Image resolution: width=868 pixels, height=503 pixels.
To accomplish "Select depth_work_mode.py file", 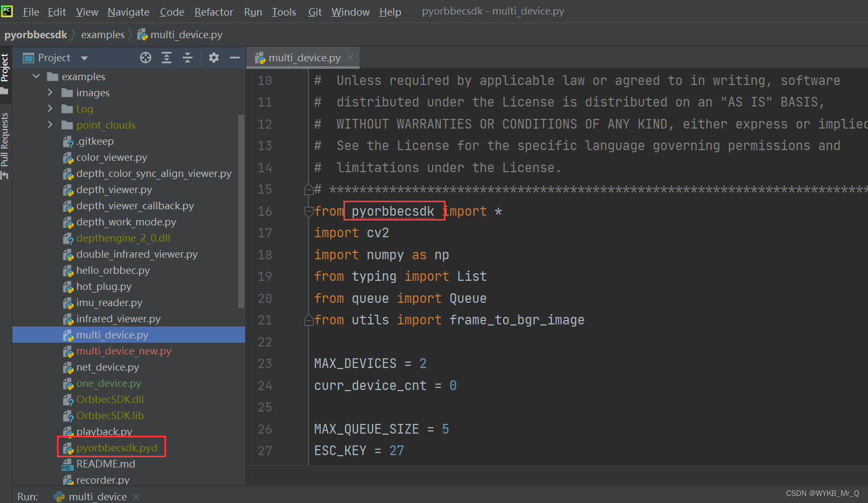I will click(126, 222).
